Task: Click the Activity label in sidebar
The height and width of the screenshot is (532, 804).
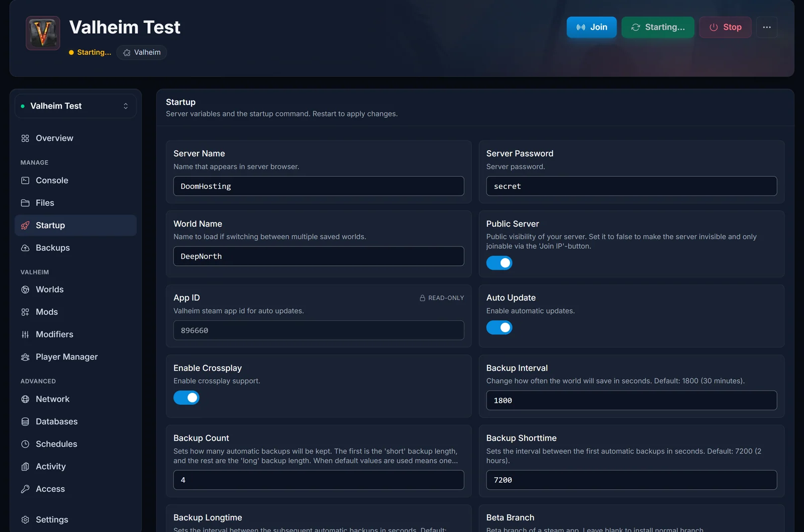Action: click(51, 467)
